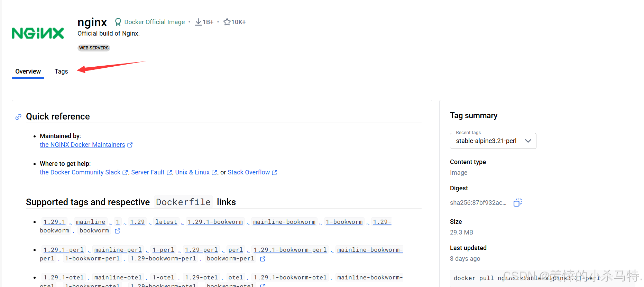Screen dimensions: 644x287
Task: Select the WEB SERVERS category chip
Action: click(x=94, y=48)
